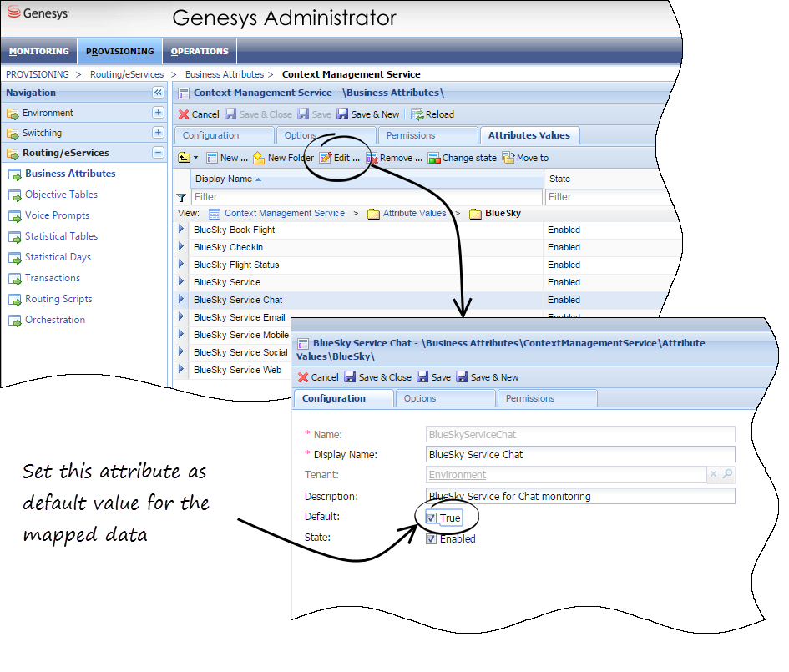Expand BlueSky Flight Status row
Viewport: 789px width, 672px height.
(x=181, y=264)
